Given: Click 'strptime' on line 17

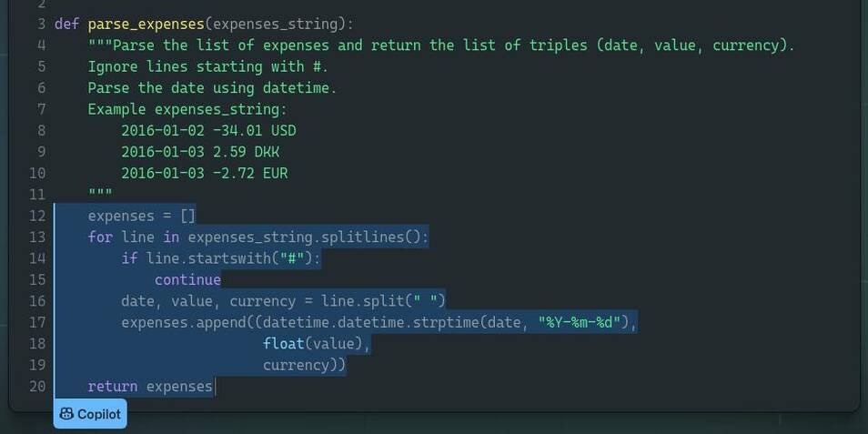Looking at the screenshot, I should point(446,322).
